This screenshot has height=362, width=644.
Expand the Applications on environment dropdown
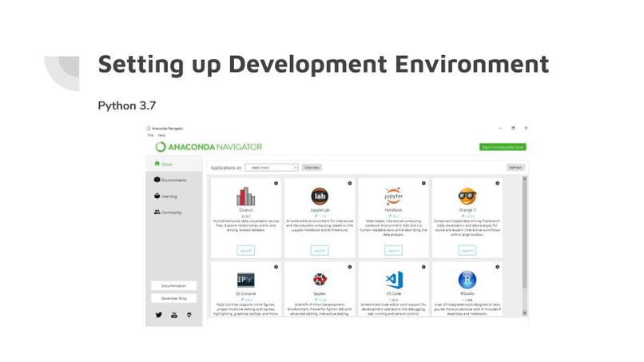[x=272, y=168]
